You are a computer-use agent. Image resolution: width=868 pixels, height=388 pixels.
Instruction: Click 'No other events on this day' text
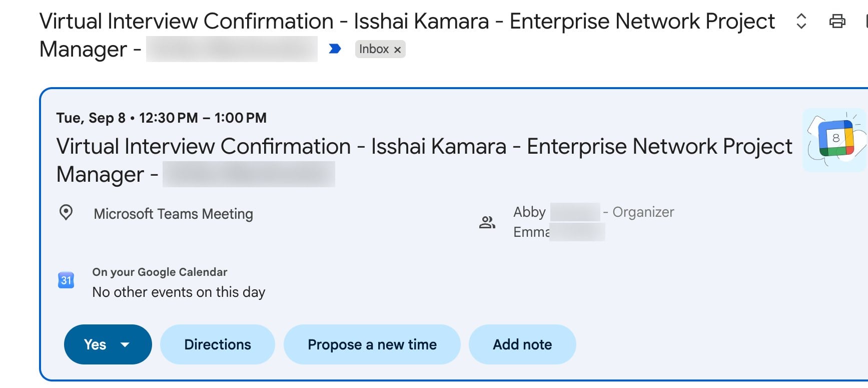pyautogui.click(x=179, y=292)
